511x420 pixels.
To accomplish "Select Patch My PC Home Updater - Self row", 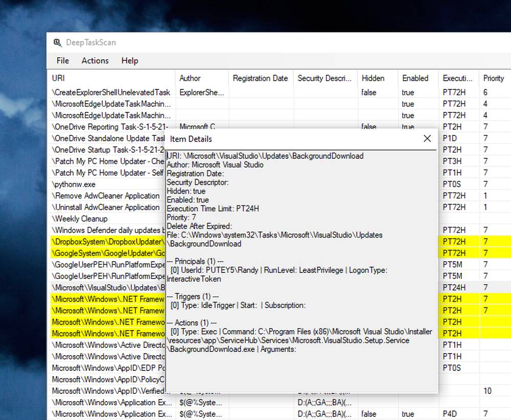I will 108,173.
